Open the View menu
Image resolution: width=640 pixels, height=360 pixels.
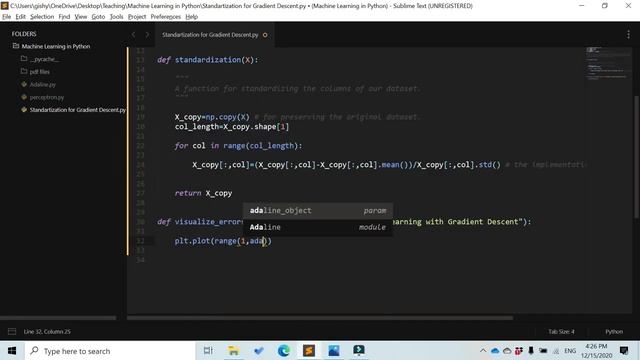(80, 17)
